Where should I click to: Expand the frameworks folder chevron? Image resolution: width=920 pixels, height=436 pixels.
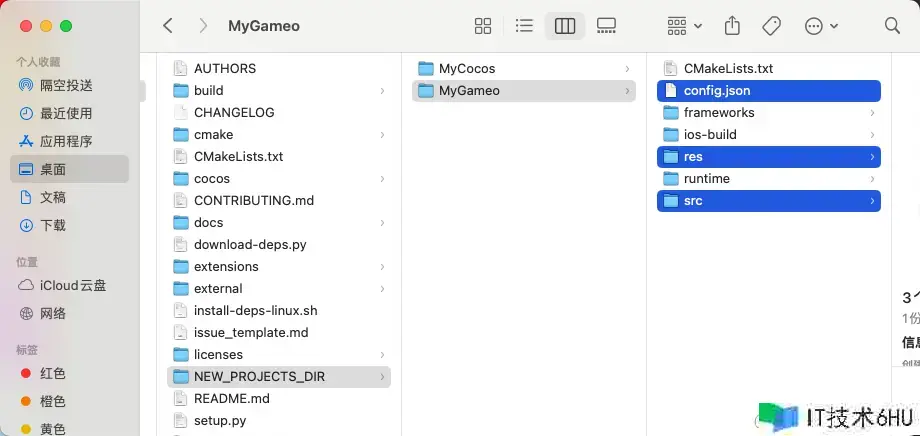[x=872, y=113]
